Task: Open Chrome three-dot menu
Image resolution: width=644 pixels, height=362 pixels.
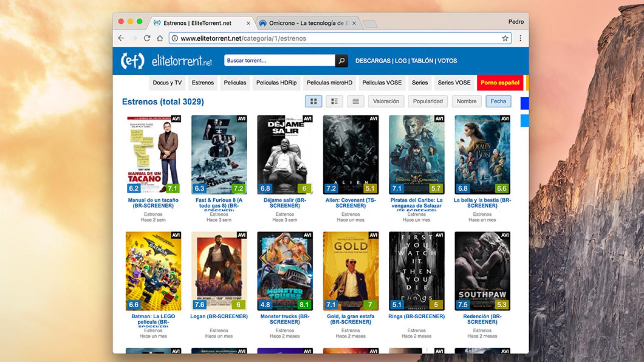Action: point(520,38)
